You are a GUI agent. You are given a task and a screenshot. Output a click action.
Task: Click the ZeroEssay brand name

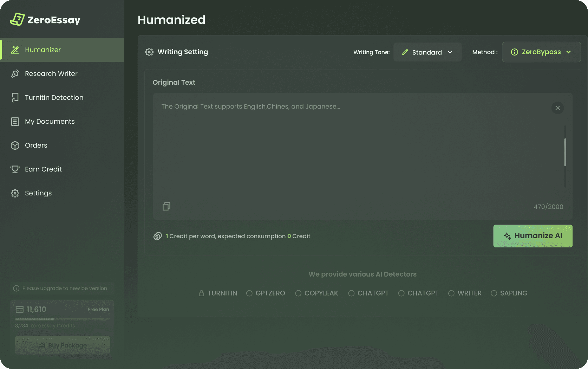[54, 20]
